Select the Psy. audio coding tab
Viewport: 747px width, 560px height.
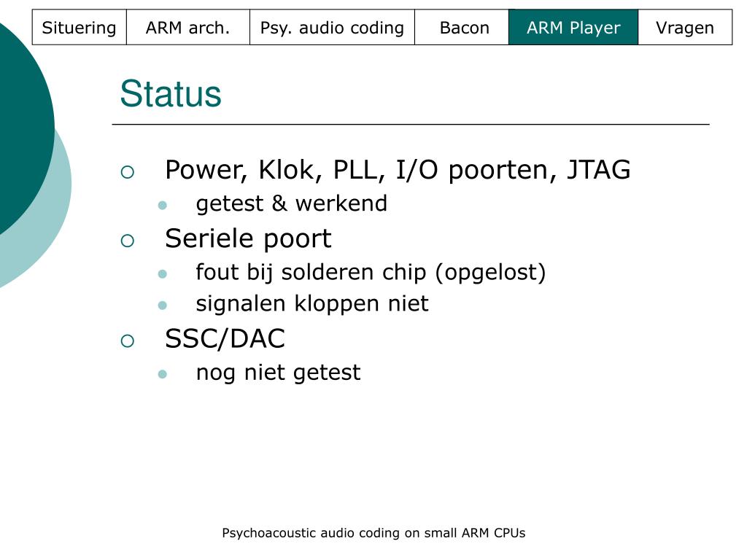pos(332,27)
